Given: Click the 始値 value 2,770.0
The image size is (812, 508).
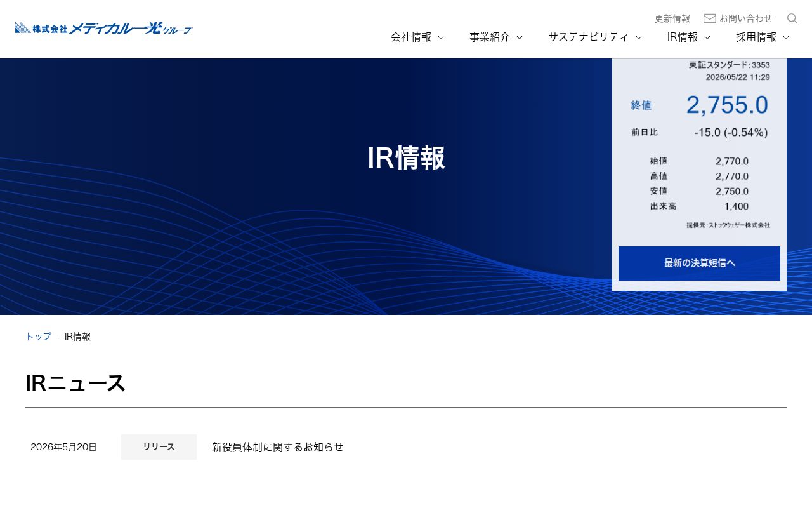Looking at the screenshot, I should point(732,161).
